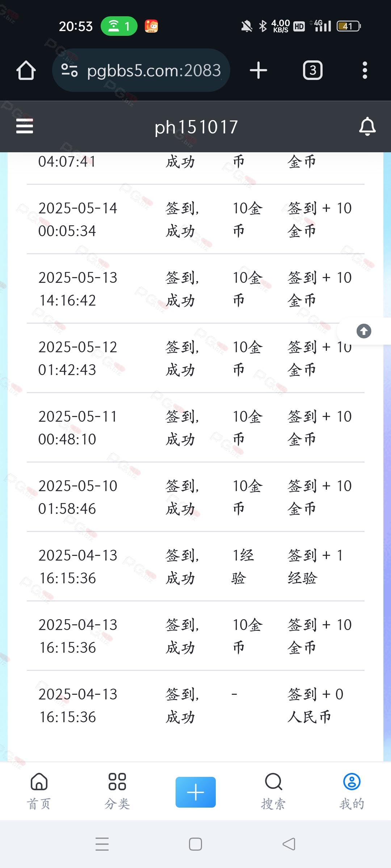The width and height of the screenshot is (391, 868).
Task: Tap the blue plus create post button
Action: [195, 792]
